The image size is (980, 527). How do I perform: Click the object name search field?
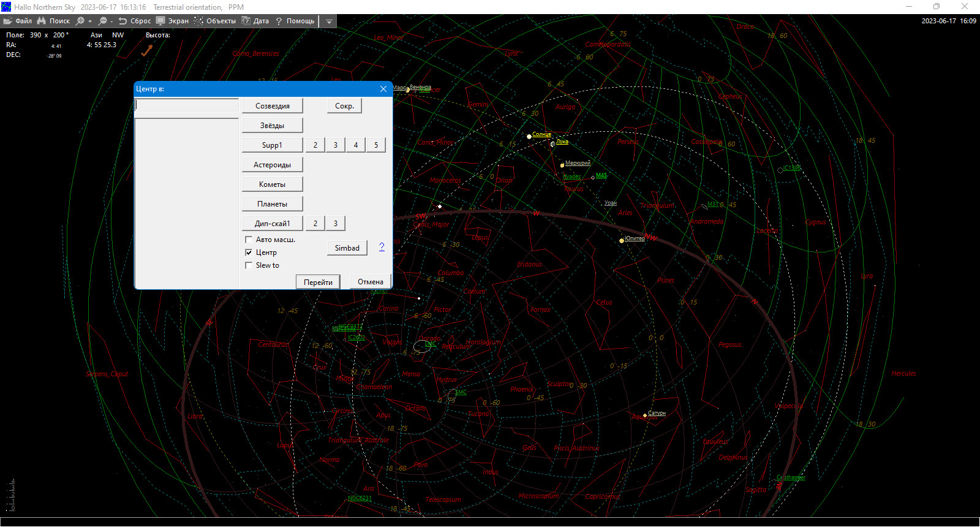click(x=187, y=105)
